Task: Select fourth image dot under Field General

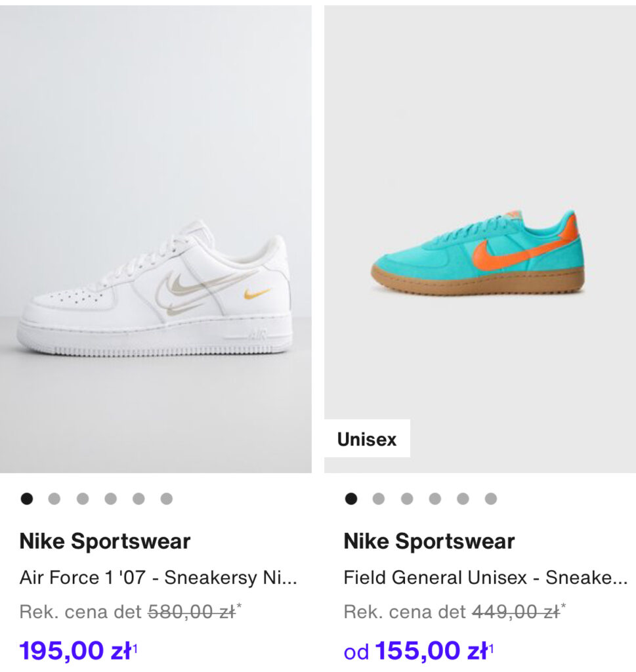Action: point(435,499)
